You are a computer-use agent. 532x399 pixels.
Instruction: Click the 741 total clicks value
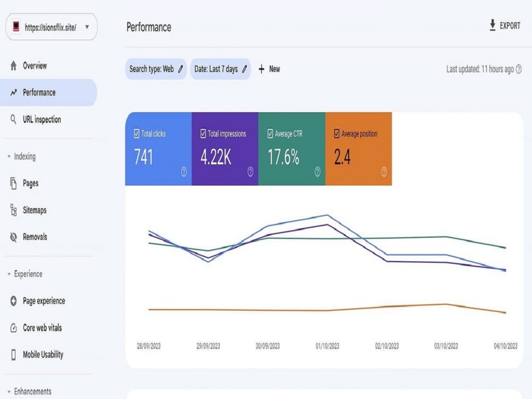point(144,157)
